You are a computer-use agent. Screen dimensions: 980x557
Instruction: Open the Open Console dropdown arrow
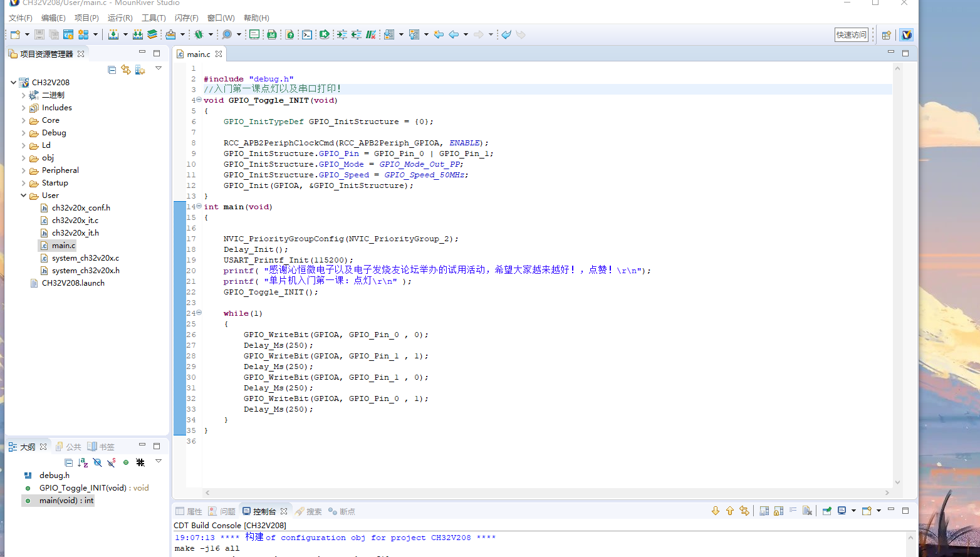click(878, 511)
